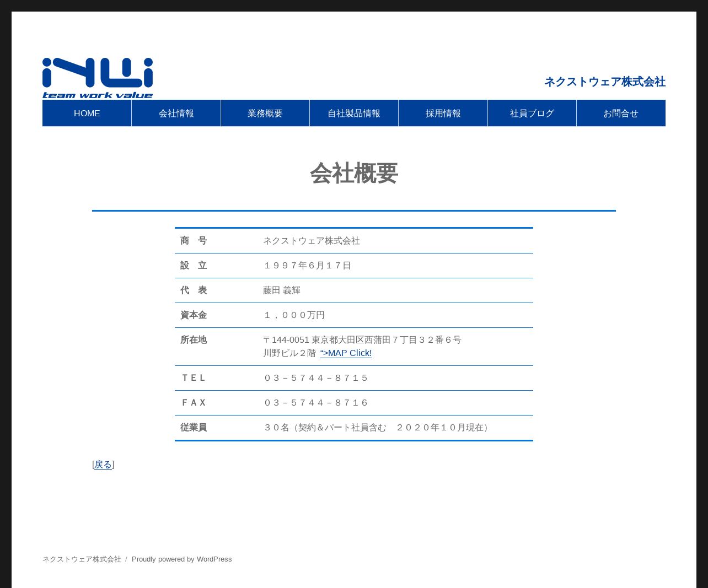The image size is (708, 588).
Task: Click the 代 表 row label
Action: tap(194, 290)
